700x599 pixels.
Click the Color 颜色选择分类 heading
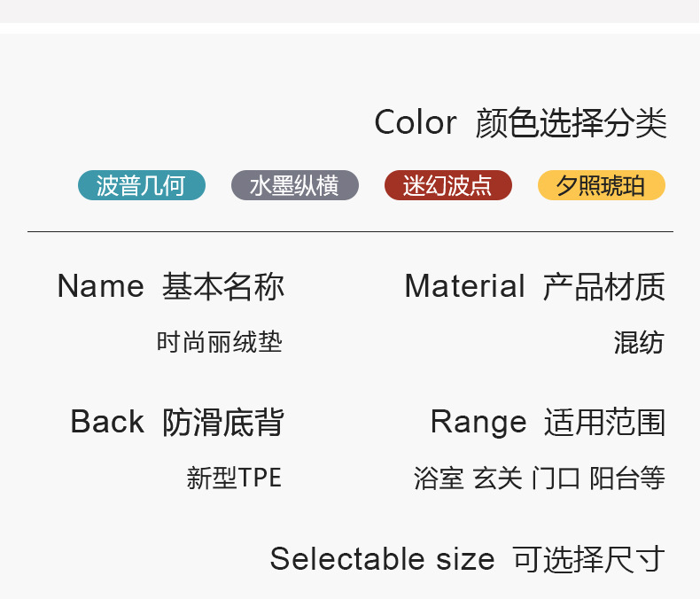[x=520, y=123]
